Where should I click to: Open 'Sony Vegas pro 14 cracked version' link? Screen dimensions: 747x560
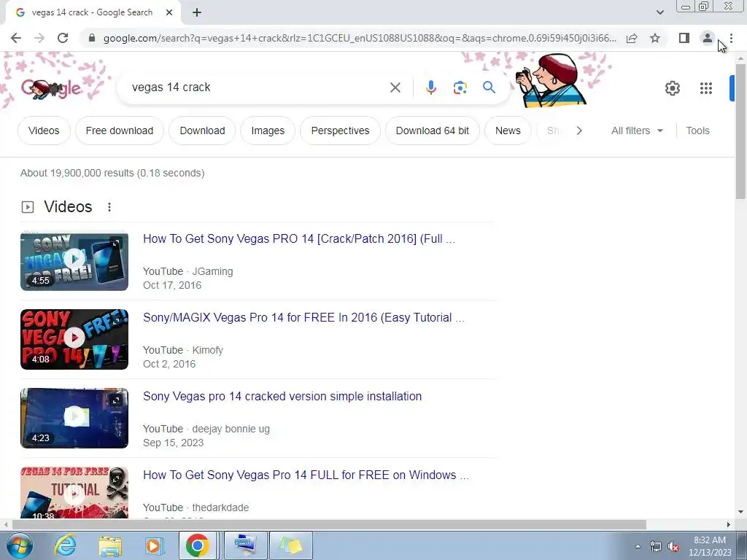pos(282,396)
